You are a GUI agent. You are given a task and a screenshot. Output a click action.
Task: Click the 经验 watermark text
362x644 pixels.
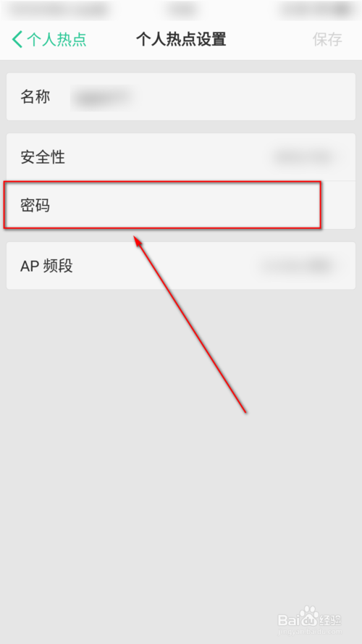[x=332, y=619]
